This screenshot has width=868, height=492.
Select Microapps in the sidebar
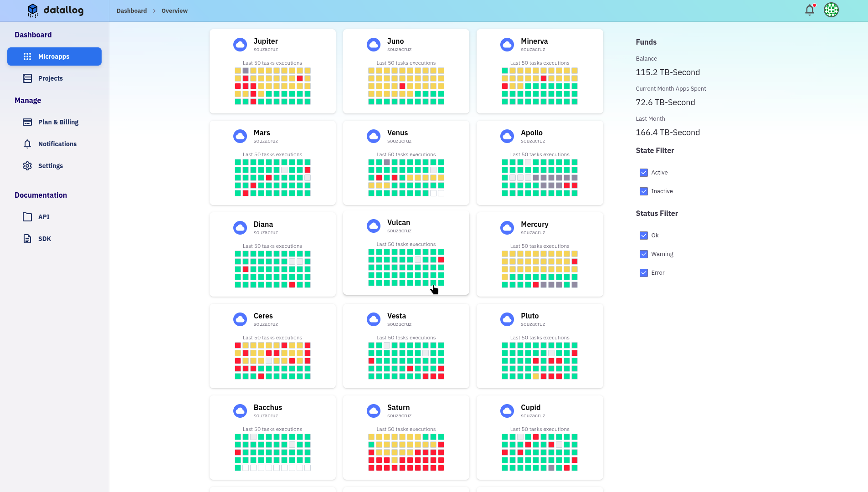[x=54, y=56]
